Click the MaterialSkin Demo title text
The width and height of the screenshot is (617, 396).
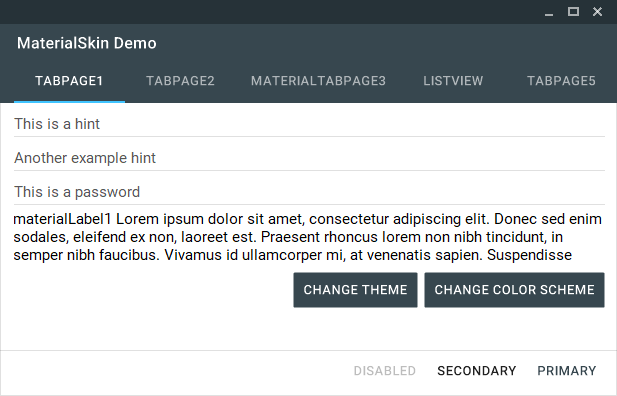pos(87,43)
